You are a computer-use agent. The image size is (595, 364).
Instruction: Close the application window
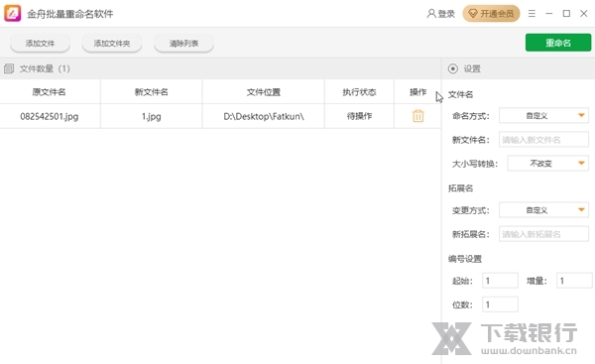[x=584, y=14]
